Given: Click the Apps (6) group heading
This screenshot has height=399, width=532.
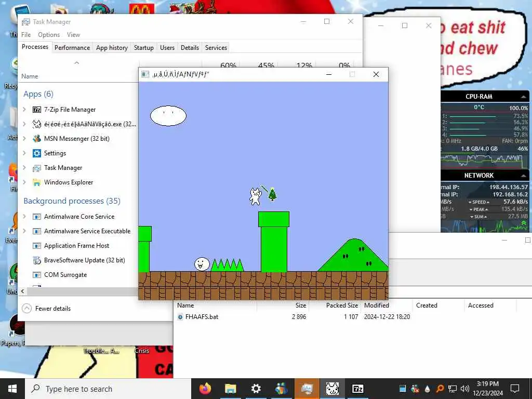Looking at the screenshot, I should click(38, 94).
